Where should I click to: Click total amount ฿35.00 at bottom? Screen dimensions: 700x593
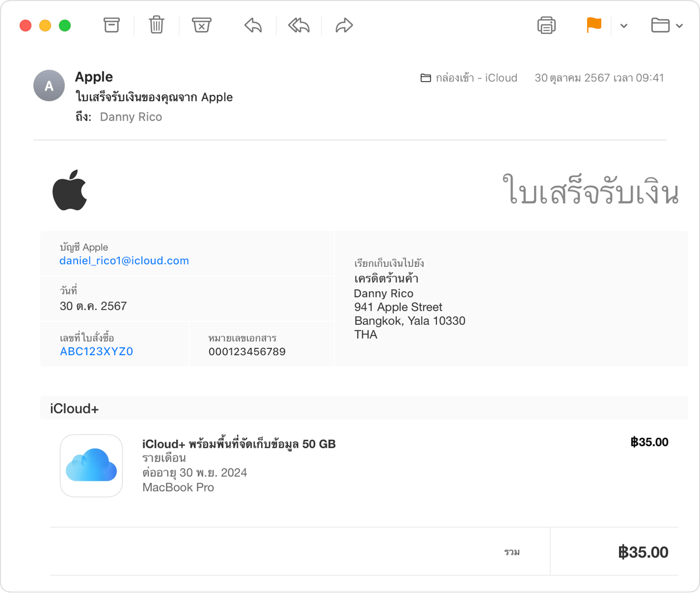pos(643,552)
